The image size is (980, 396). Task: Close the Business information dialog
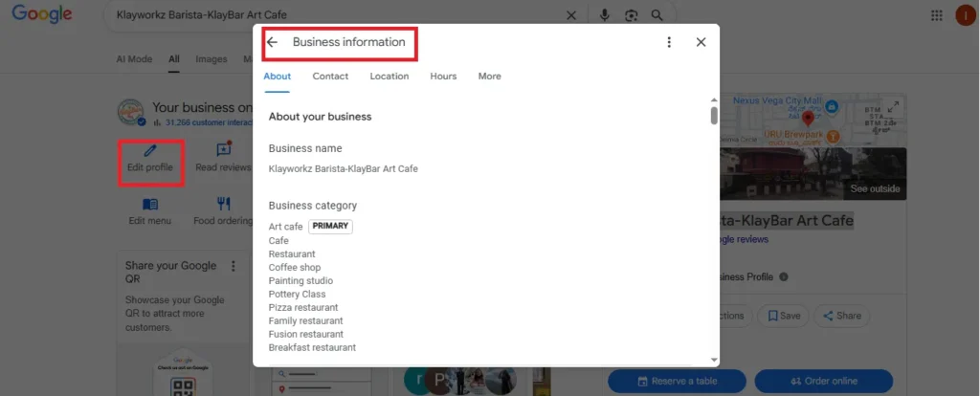tap(701, 42)
